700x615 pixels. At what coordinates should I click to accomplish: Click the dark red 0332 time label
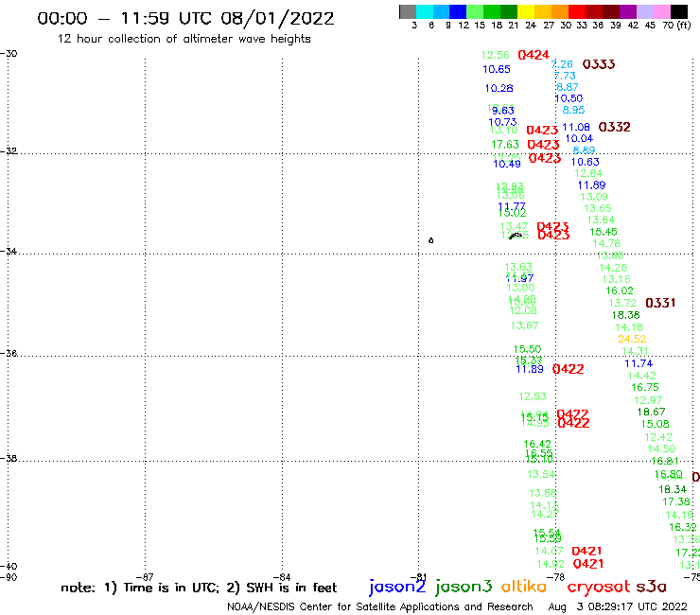(x=614, y=127)
